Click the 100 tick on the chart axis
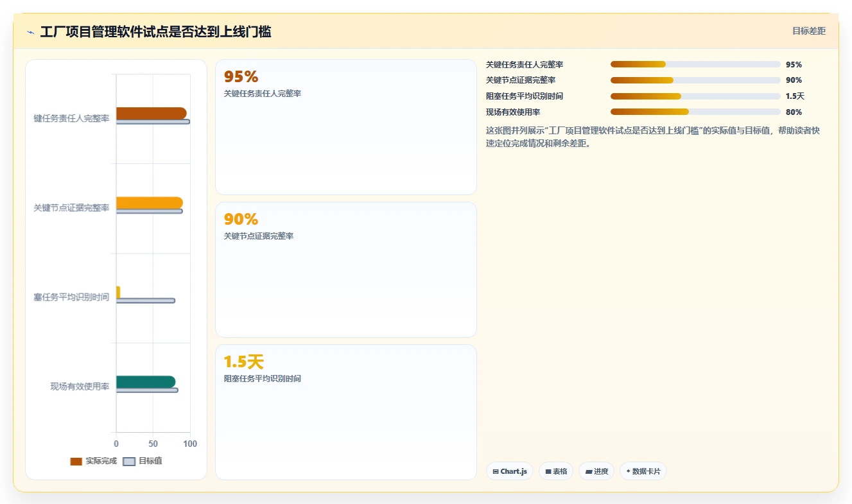This screenshot has width=852, height=504. (x=190, y=444)
